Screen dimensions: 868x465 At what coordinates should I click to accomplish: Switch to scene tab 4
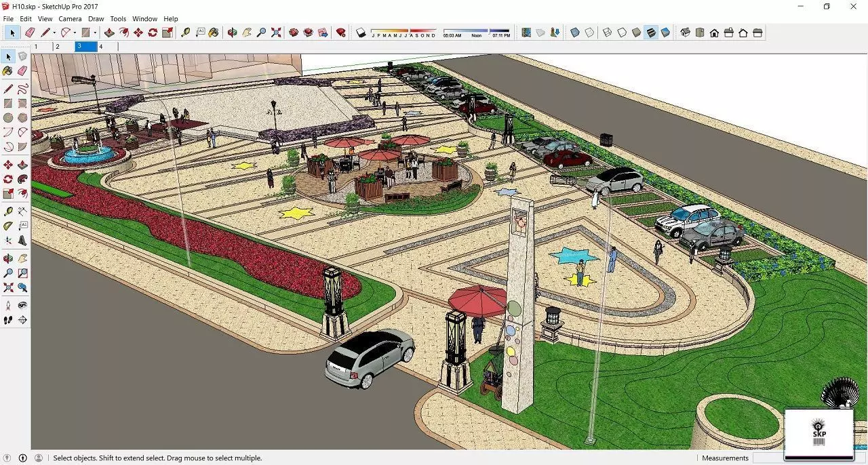[108, 47]
